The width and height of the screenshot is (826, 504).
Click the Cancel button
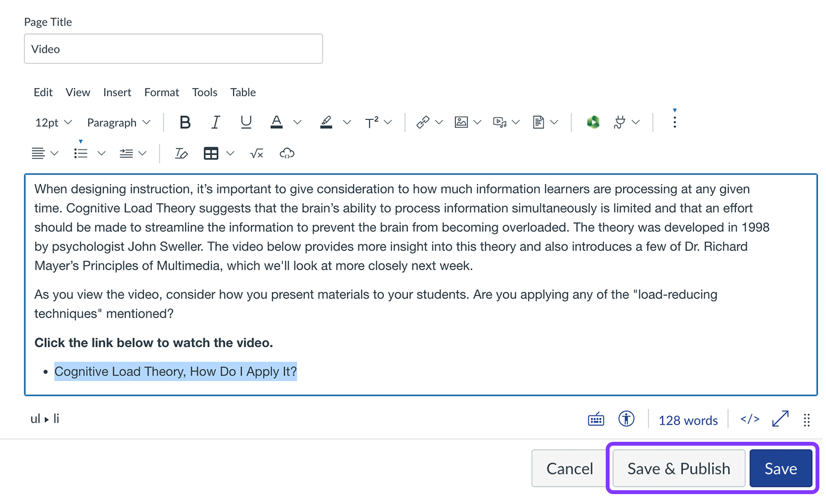(x=570, y=468)
